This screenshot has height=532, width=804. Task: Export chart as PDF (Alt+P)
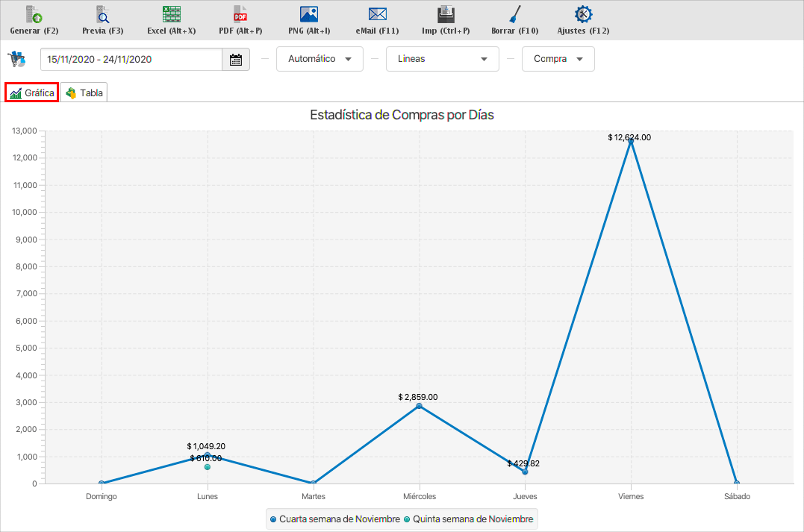[240, 14]
